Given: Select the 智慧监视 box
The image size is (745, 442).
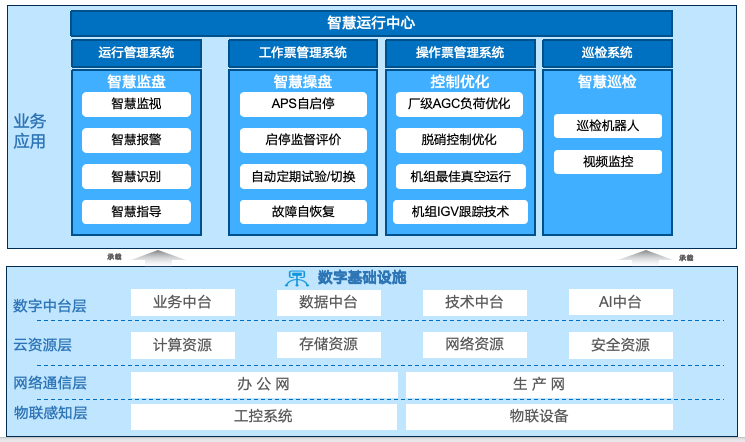Looking at the screenshot, I should pyautogui.click(x=136, y=104).
